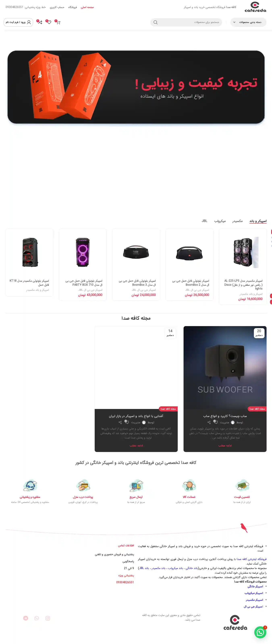Open the حساب کاربری menu item
This screenshot has height=644, width=272.
[x=57, y=7]
